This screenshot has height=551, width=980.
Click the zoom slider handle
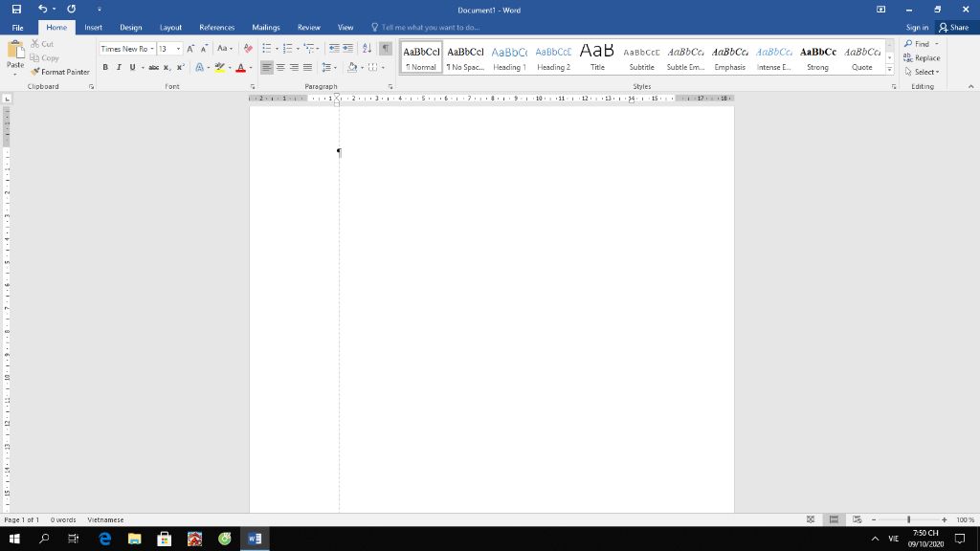(x=909, y=519)
